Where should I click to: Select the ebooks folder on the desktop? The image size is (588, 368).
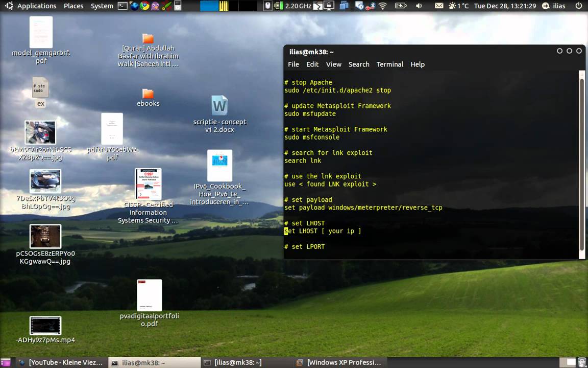point(148,97)
